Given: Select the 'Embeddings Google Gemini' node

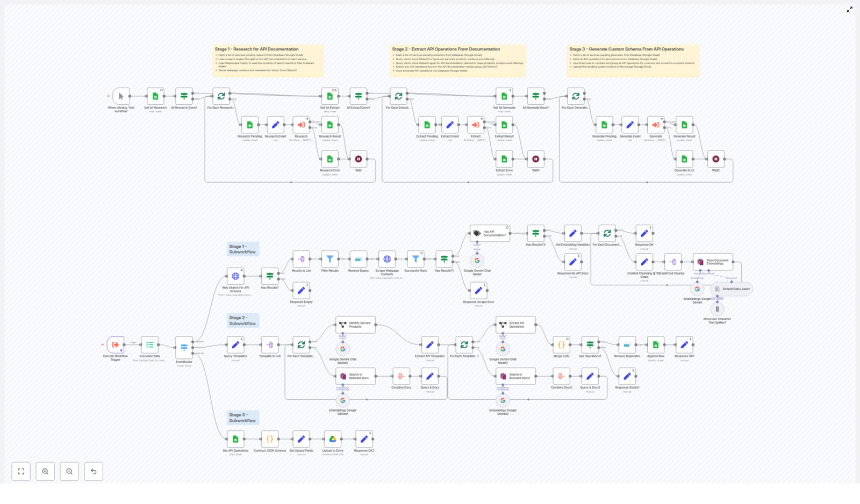Looking at the screenshot, I should coord(697,289).
